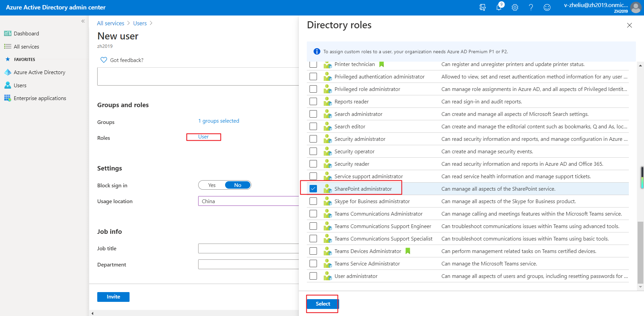Open the Usage location dropdown

click(248, 201)
